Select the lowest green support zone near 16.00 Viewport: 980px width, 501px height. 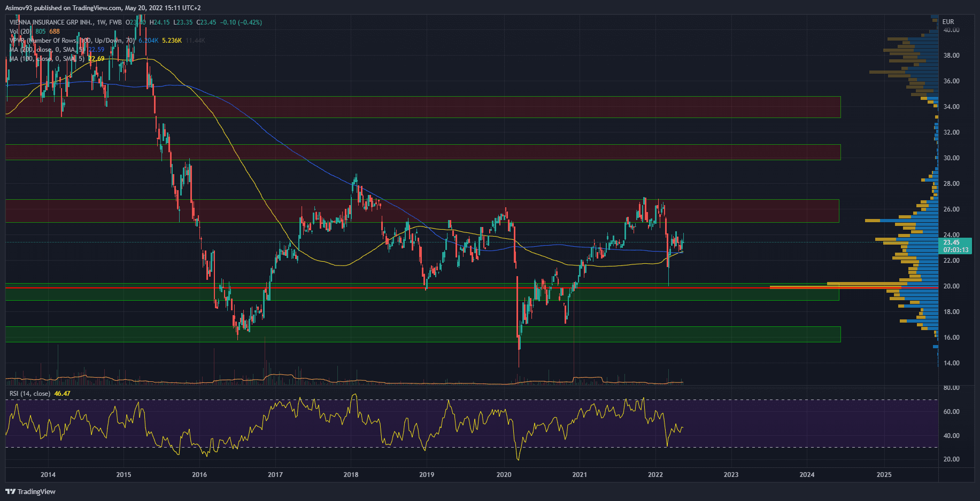(422, 334)
